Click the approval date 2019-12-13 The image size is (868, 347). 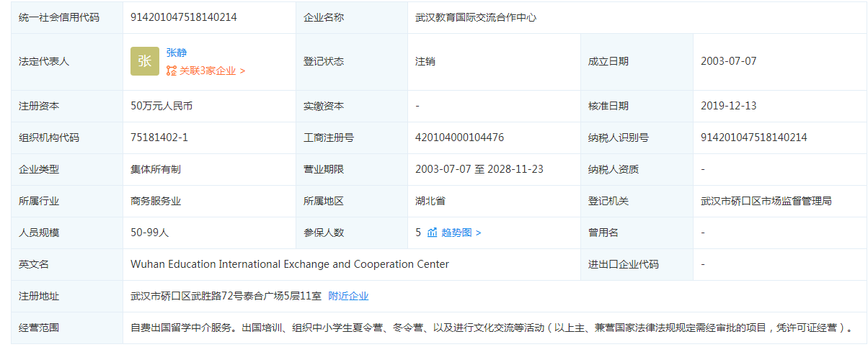coord(729,106)
